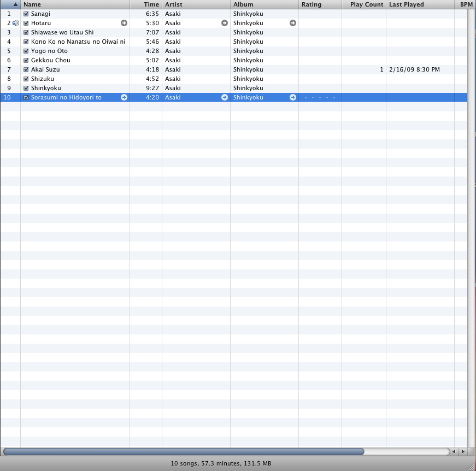Uncheck the Akai Suzu checkbox

coord(26,69)
